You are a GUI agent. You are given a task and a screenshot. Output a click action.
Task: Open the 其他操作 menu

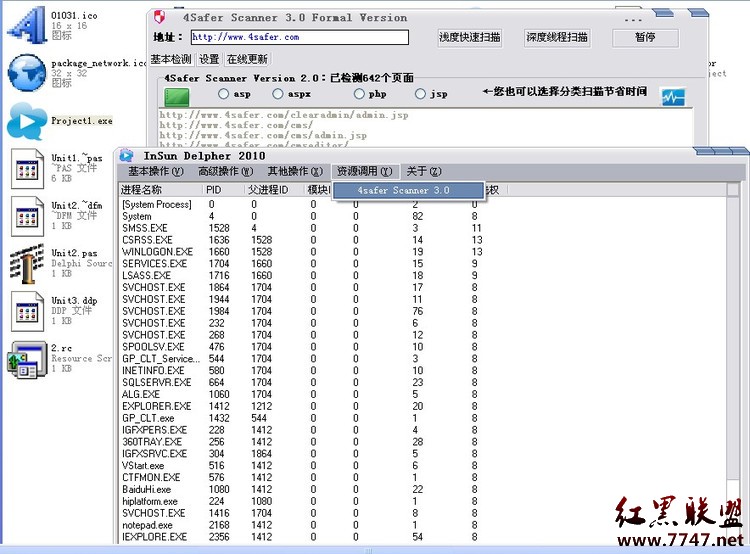tap(295, 171)
